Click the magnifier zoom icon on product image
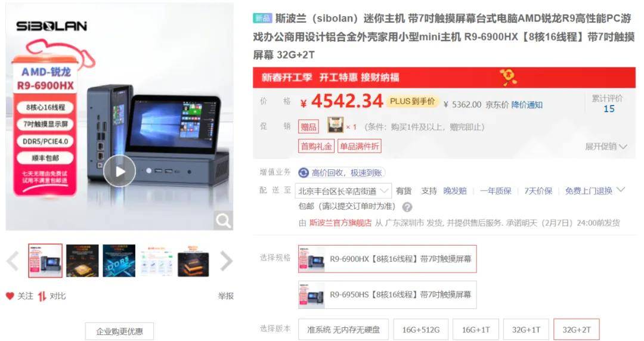The width and height of the screenshot is (644, 341). pyautogui.click(x=224, y=221)
